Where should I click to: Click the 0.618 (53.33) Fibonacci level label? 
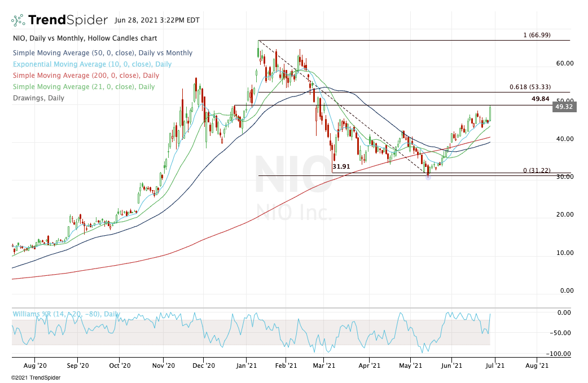pos(529,87)
